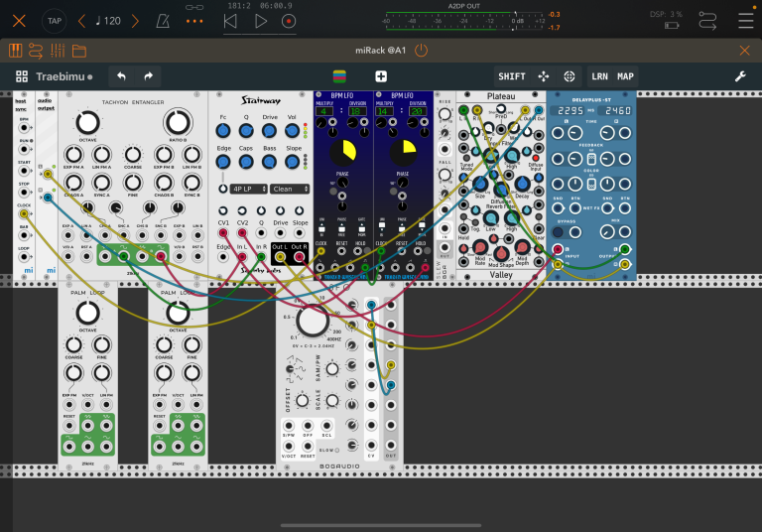
Task: Toggle miRack plugin power button
Action: coord(422,50)
